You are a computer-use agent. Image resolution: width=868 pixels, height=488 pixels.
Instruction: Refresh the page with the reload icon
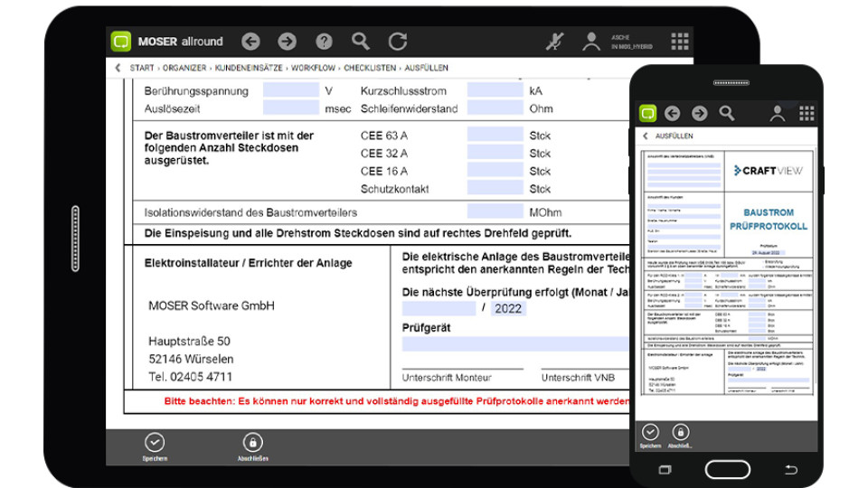(x=398, y=42)
